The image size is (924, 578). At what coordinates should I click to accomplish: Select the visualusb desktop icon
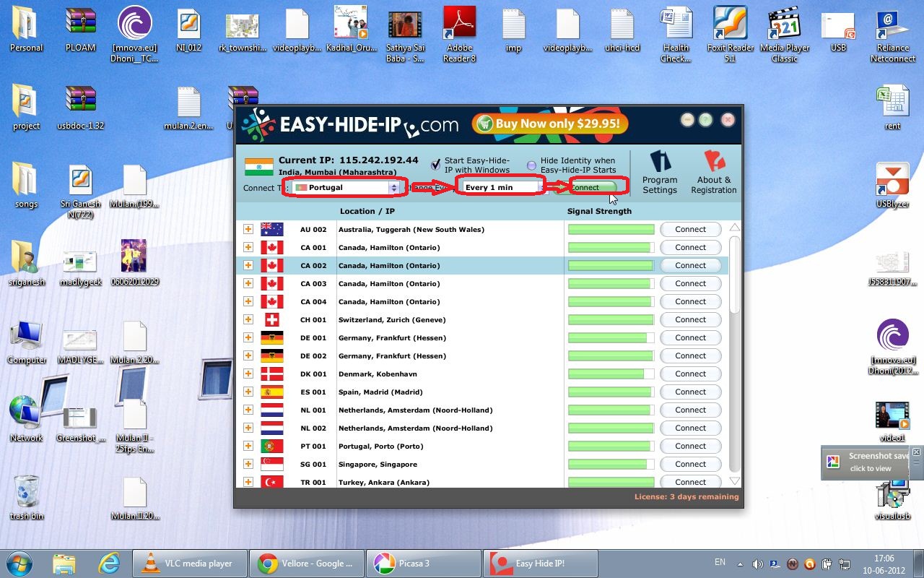(893, 498)
